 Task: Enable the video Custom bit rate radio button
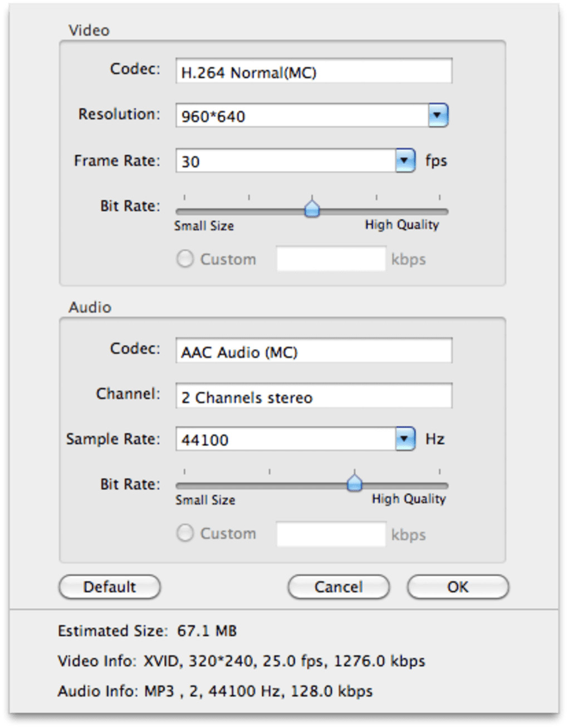point(185,259)
